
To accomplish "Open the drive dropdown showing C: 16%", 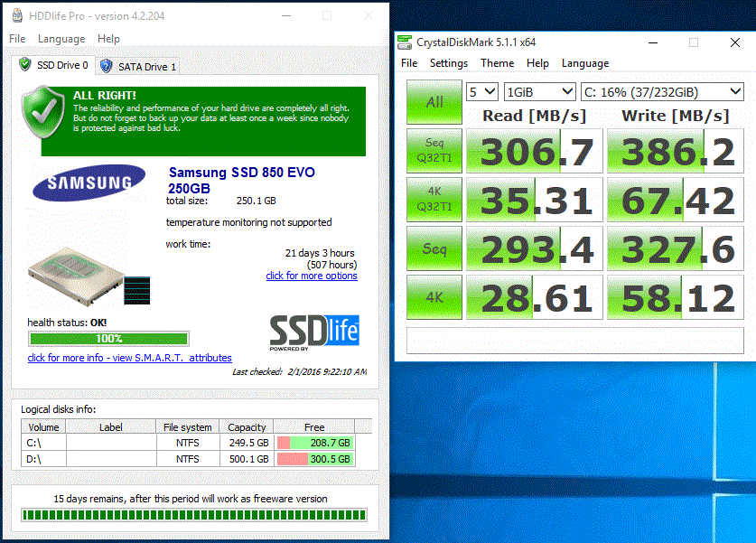I will (x=662, y=91).
